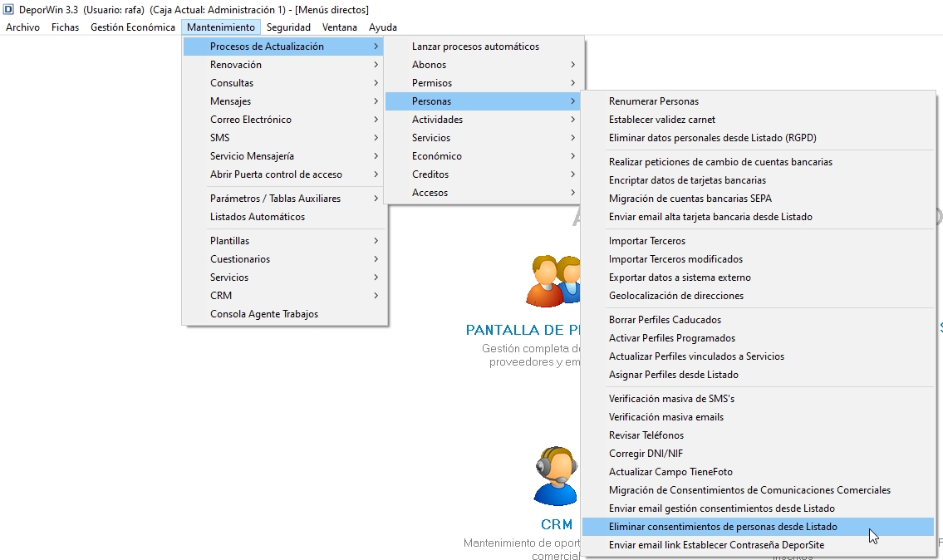
Task: Select Importar Terceros modificados
Action: [758, 259]
